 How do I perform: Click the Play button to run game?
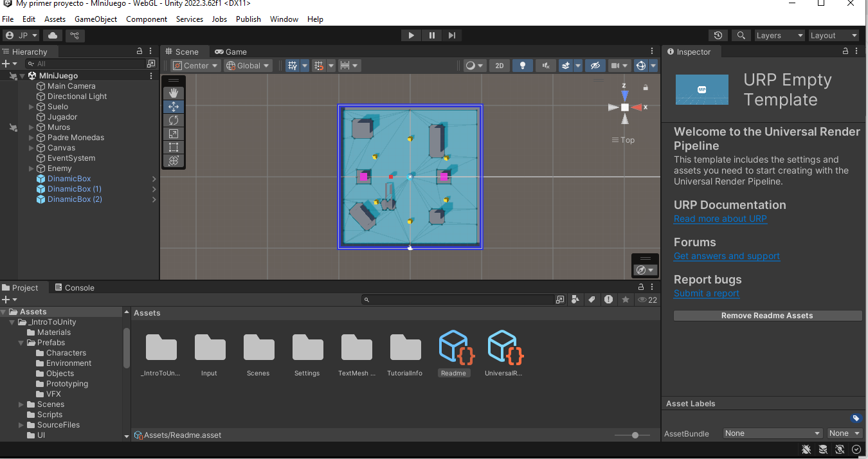(411, 35)
